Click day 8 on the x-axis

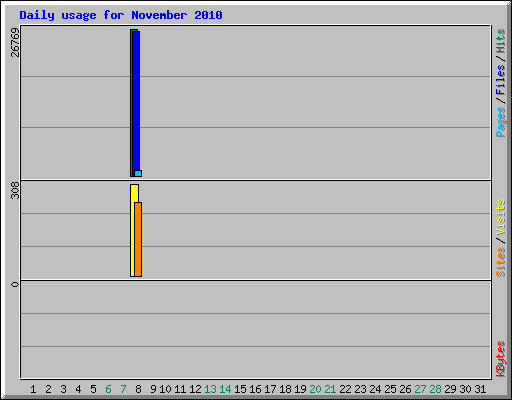[x=138, y=389]
